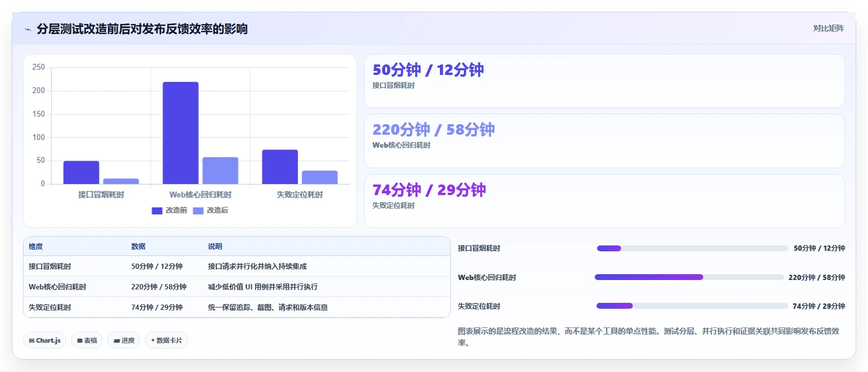Viewport: 868px width, 372px height.
Task: Click progress row label 失败定位耗时
Action: [479, 306]
